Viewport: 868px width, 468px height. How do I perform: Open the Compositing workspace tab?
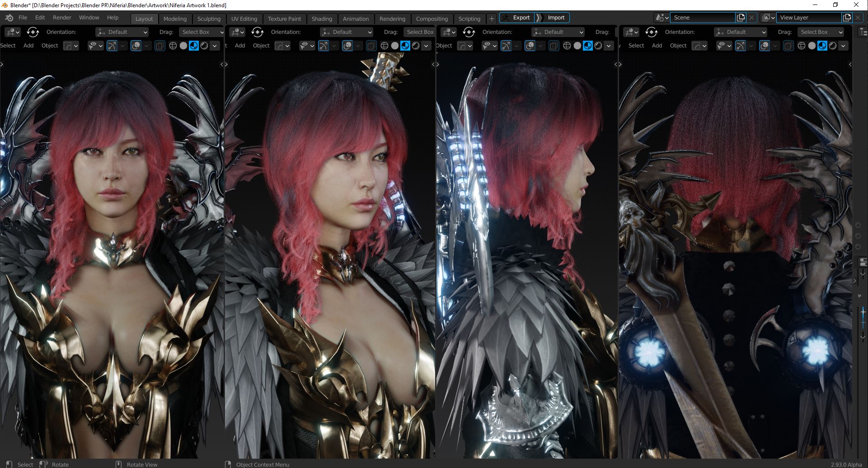432,19
